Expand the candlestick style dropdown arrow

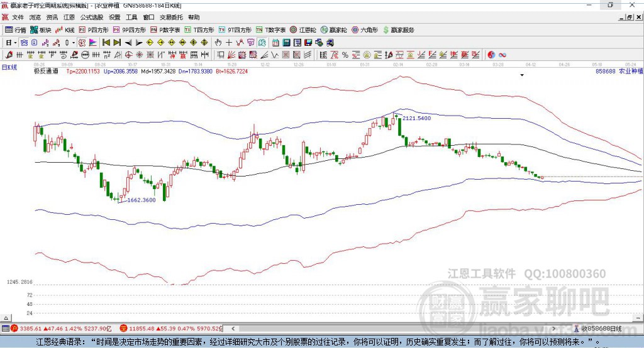click(74, 43)
